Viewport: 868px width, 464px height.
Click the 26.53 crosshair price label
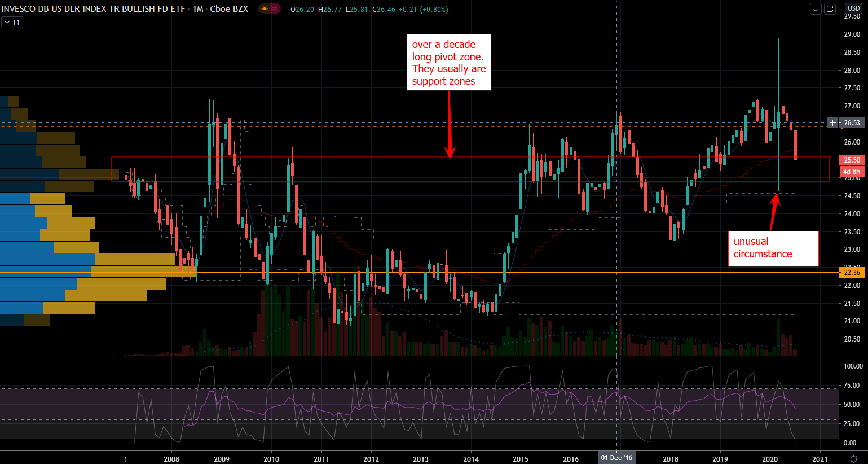(x=852, y=123)
